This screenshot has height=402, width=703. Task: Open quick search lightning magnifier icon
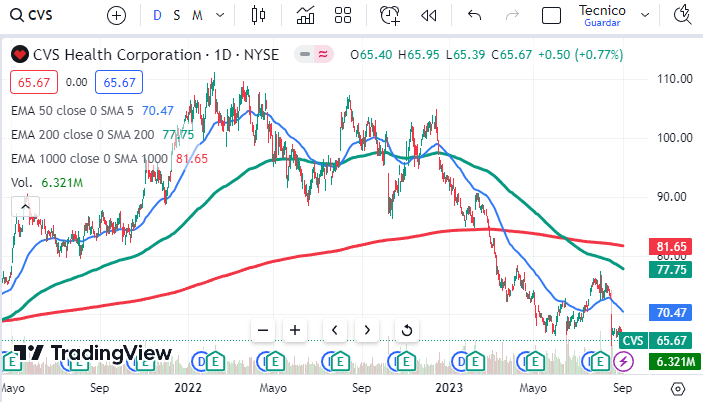pos(683,15)
